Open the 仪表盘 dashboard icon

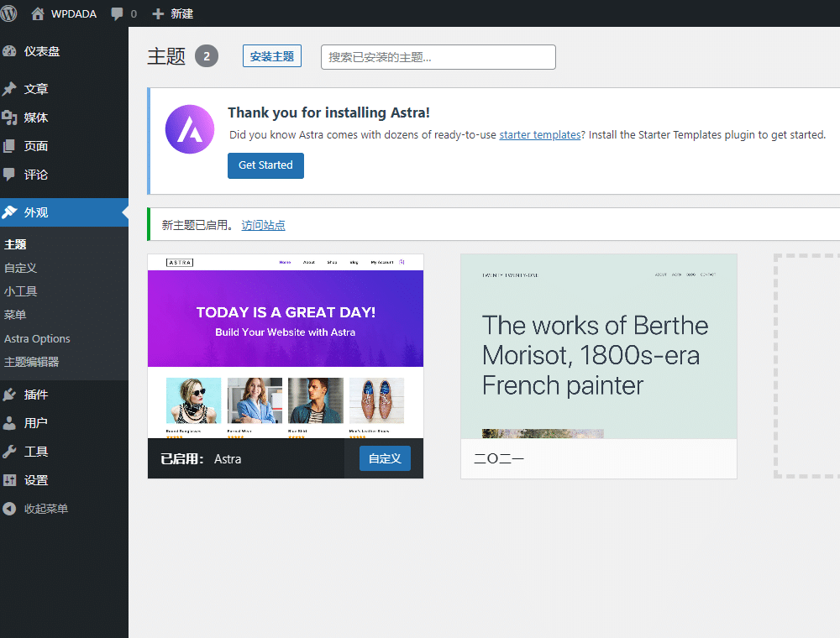(x=9, y=51)
